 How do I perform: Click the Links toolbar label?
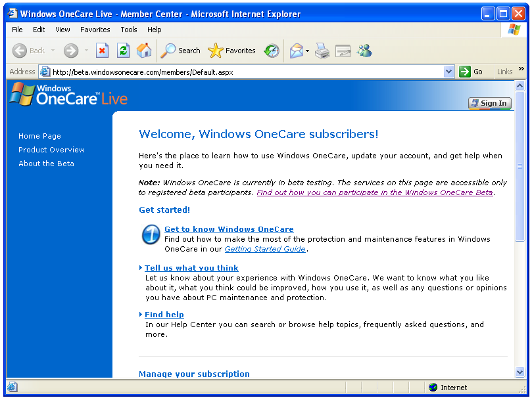[x=504, y=72]
